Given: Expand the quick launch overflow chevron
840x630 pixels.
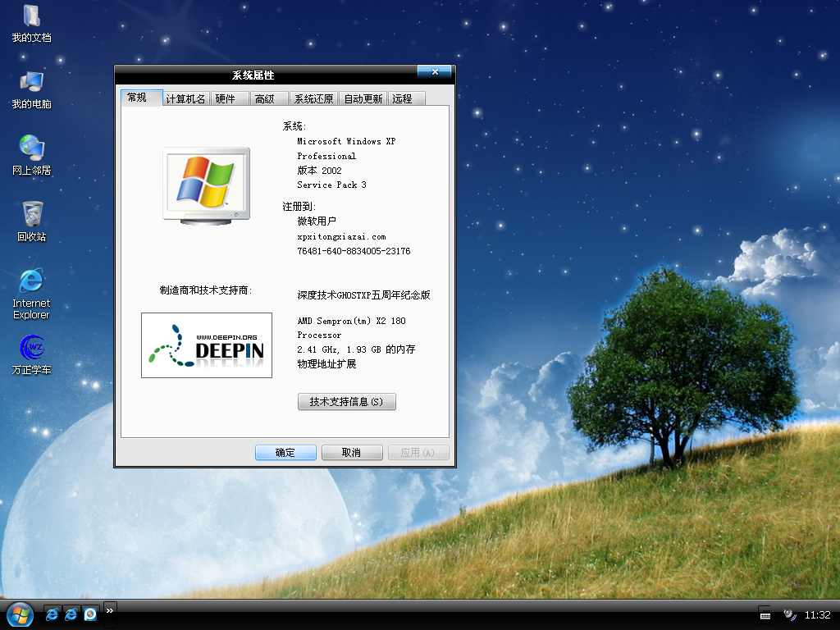Looking at the screenshot, I should 109,609.
